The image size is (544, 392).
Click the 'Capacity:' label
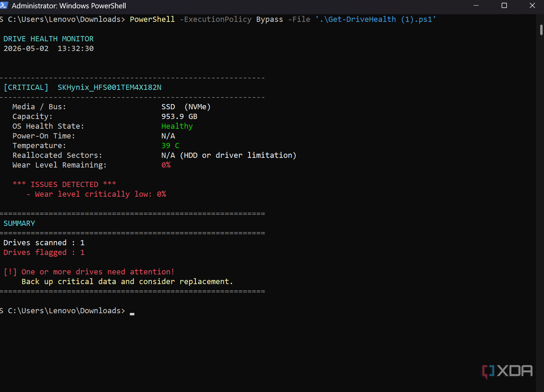click(x=33, y=117)
